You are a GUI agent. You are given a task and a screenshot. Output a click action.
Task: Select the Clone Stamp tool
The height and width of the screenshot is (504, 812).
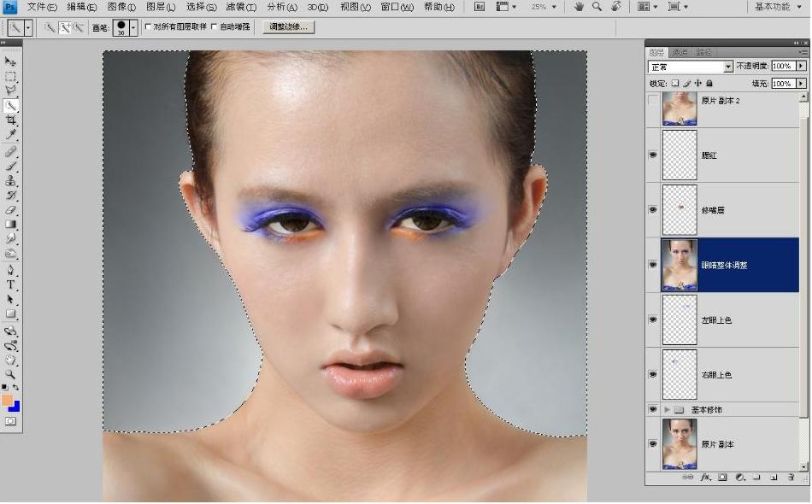point(10,180)
